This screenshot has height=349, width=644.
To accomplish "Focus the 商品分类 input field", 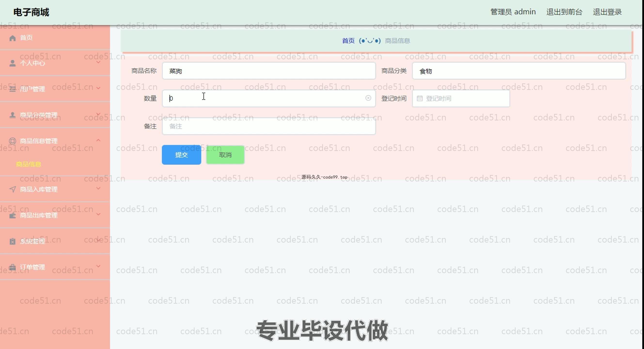I will pyautogui.click(x=519, y=71).
